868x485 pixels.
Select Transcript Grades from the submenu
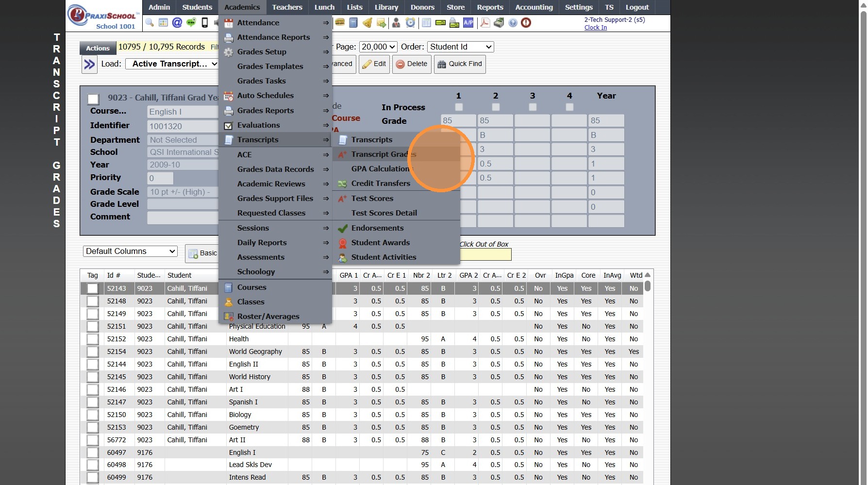click(x=384, y=154)
